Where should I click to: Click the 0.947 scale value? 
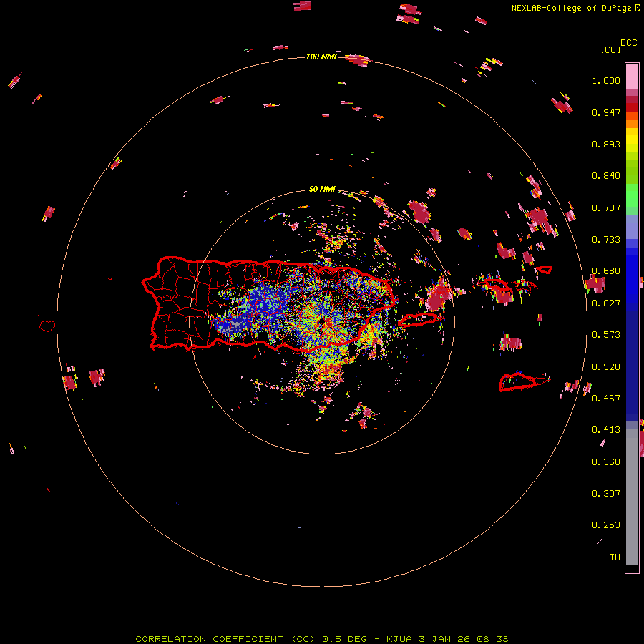(606, 112)
